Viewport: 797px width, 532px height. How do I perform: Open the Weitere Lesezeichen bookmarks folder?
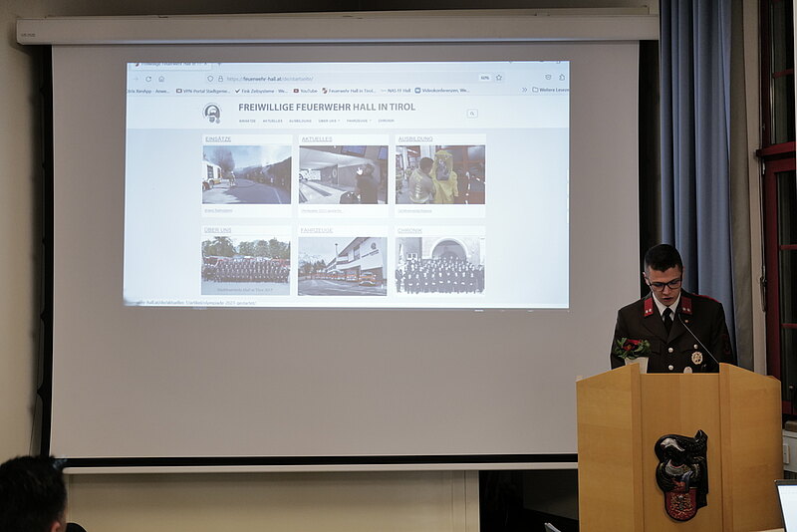tap(551, 90)
